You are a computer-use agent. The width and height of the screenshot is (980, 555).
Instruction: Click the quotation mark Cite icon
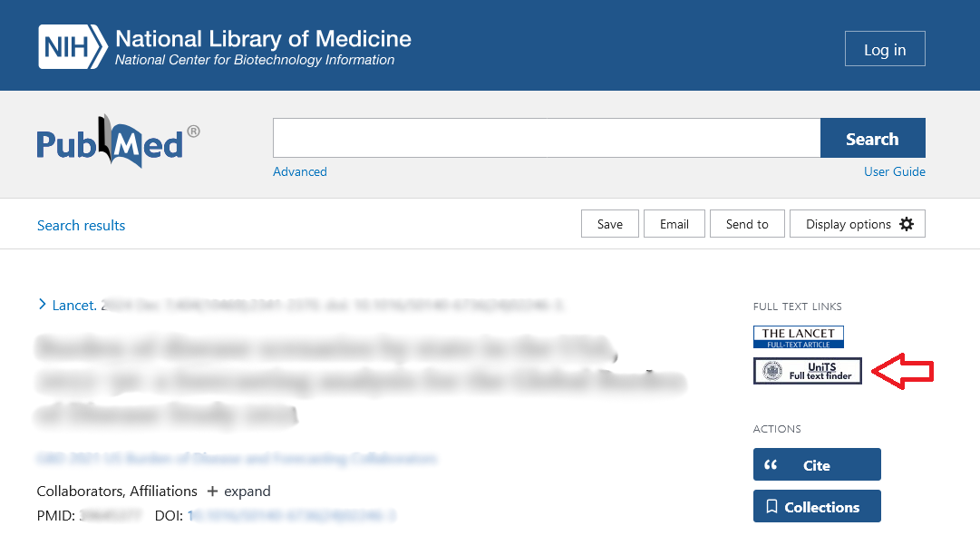tap(771, 465)
